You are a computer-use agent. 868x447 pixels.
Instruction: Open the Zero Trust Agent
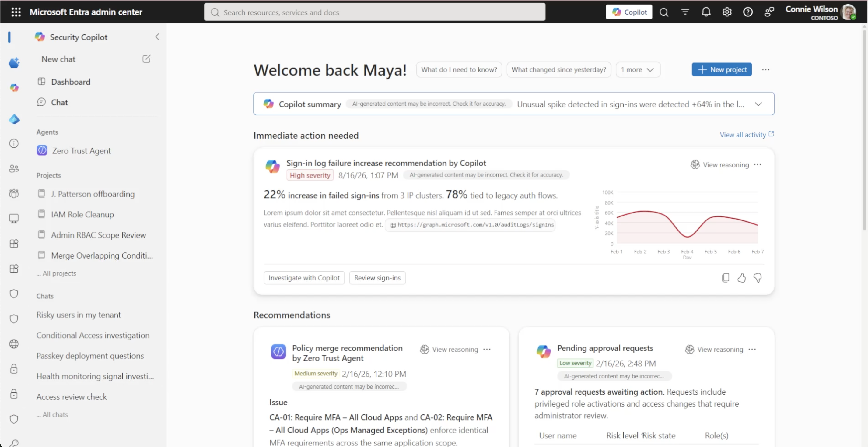(x=74, y=150)
